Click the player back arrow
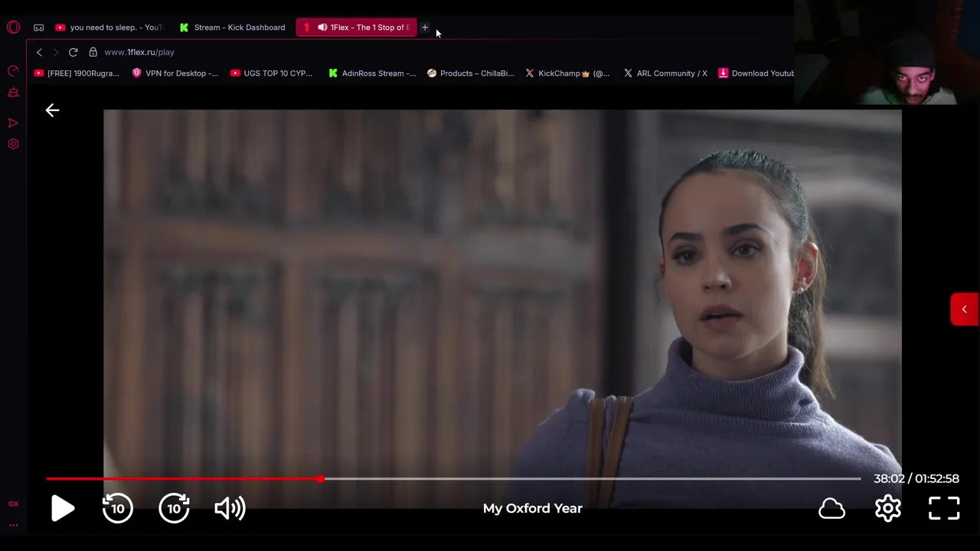The height and width of the screenshot is (551, 980). click(x=52, y=110)
